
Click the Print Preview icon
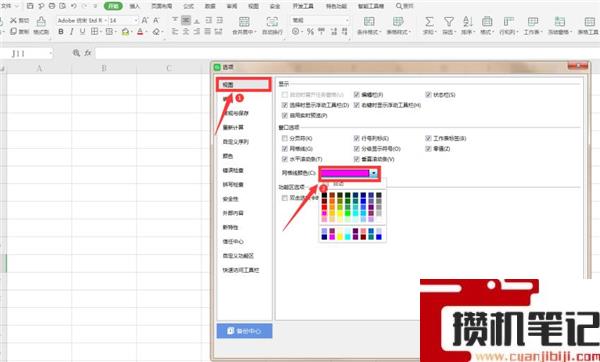coord(62,6)
